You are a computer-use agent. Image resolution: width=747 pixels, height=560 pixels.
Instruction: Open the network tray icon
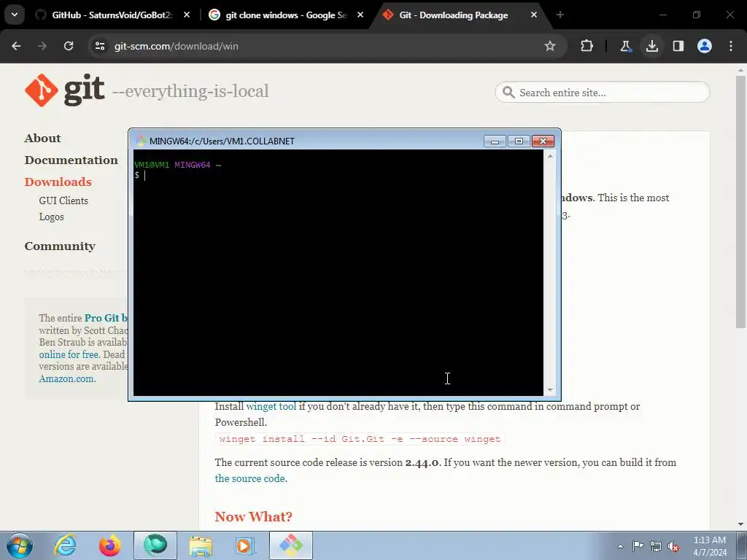[x=656, y=546]
